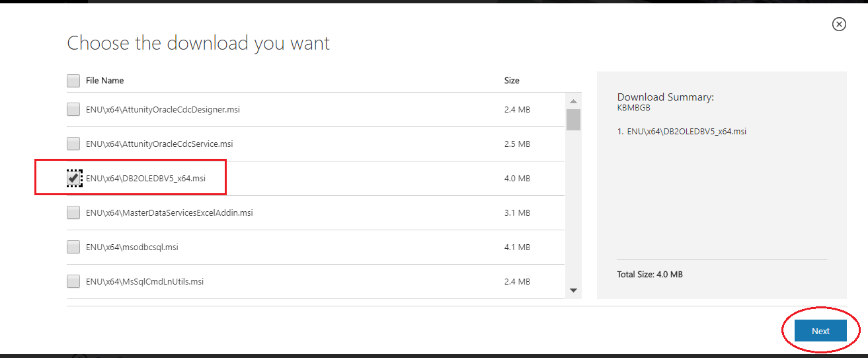Tick the AttunityOracleCdcService.msi checkbox
Image resolution: width=868 pixels, height=358 pixels.
73,144
